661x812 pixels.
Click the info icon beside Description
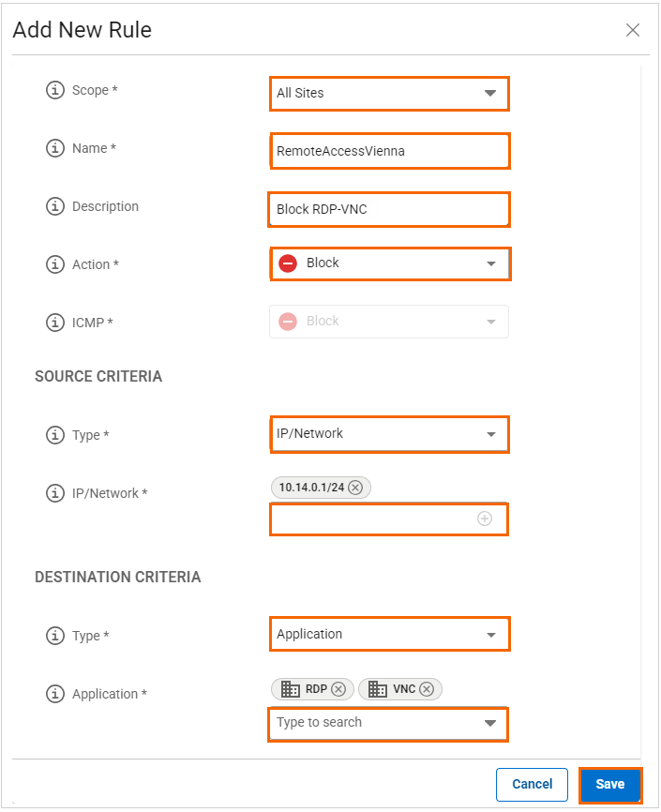pyautogui.click(x=55, y=206)
